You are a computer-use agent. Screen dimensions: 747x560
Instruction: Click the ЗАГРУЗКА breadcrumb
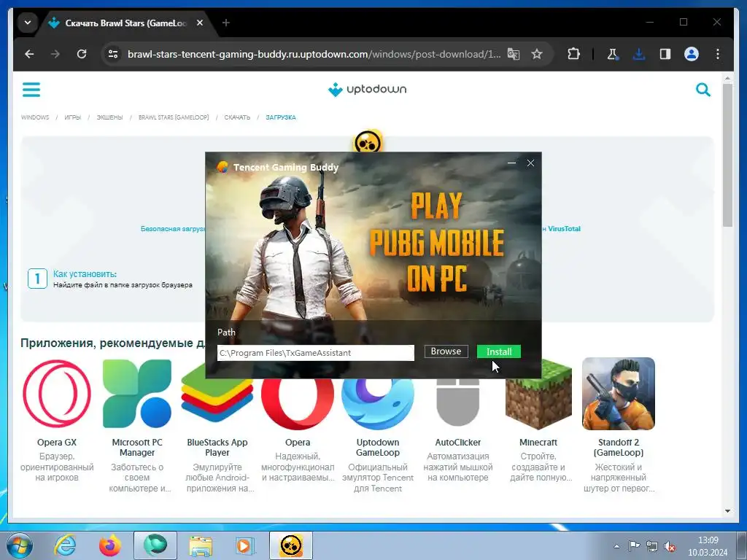[281, 117]
